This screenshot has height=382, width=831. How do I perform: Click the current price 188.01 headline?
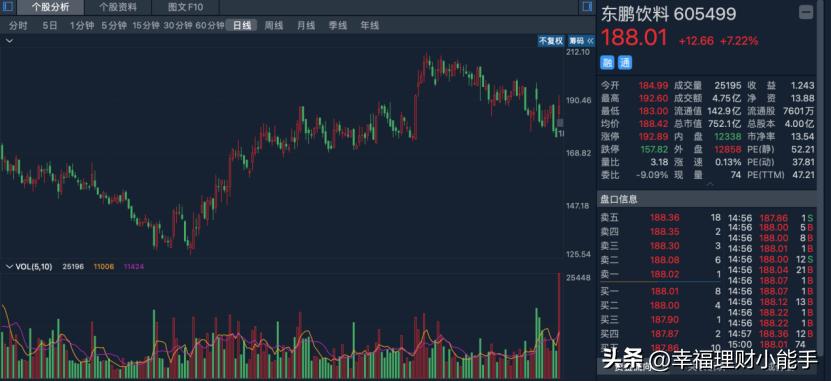click(634, 38)
